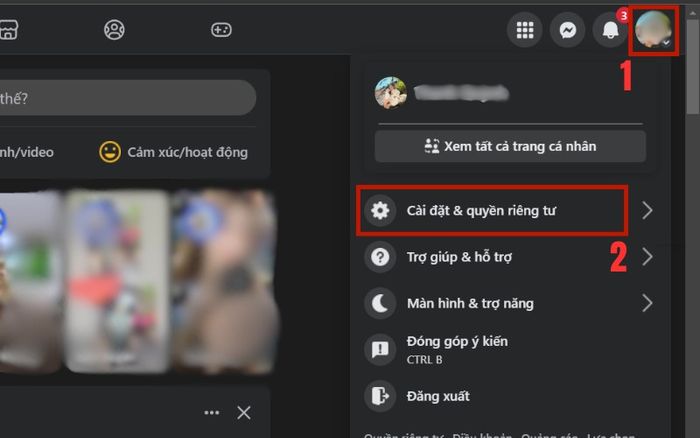Viewport: 700px width, 438px height.
Task: Open 'Trợ giúp & hỗ trợ' menu item
Action: 458,257
